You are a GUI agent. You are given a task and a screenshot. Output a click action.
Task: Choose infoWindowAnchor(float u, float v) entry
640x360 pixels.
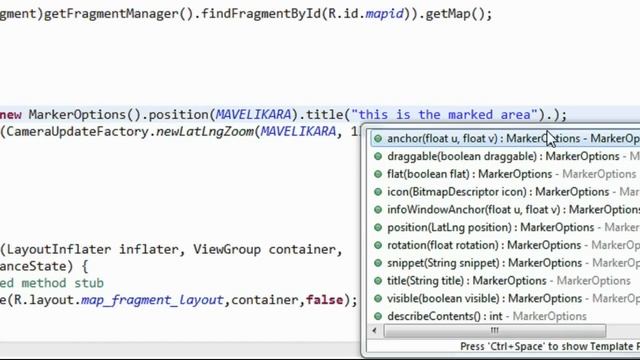pyautogui.click(x=505, y=210)
